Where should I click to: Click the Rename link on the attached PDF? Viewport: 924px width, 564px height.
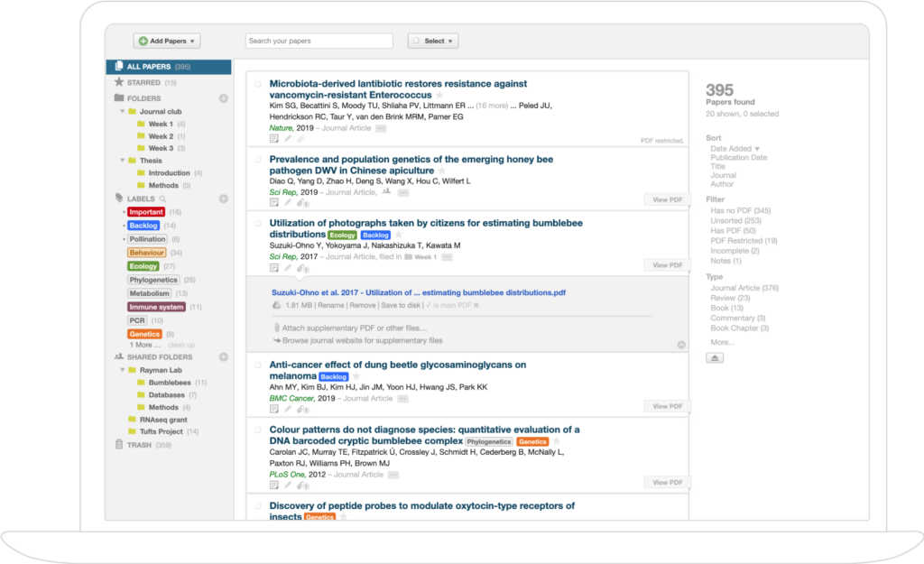(331, 305)
